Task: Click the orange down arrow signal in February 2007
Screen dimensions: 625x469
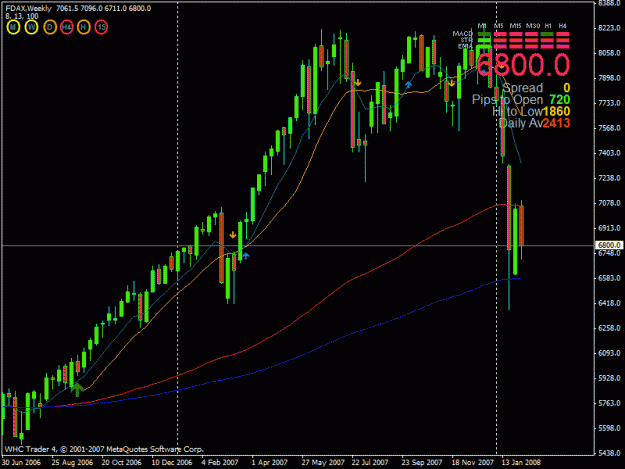Action: click(x=233, y=235)
